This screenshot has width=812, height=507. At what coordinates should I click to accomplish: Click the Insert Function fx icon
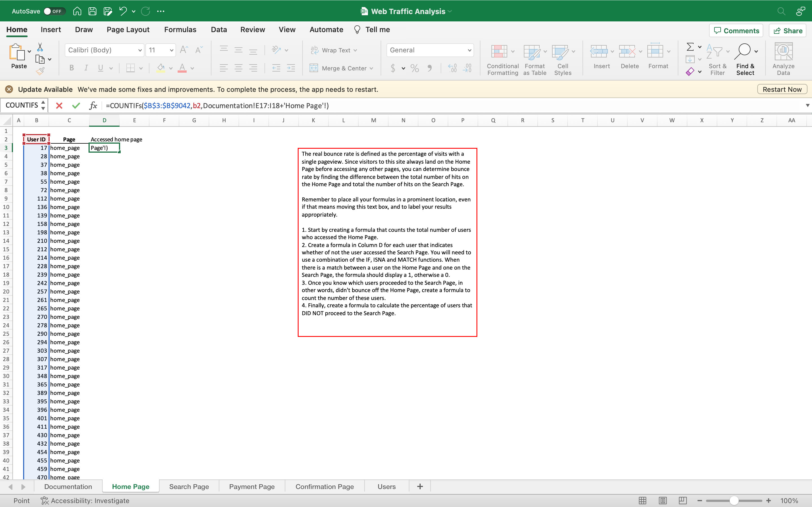(93, 106)
